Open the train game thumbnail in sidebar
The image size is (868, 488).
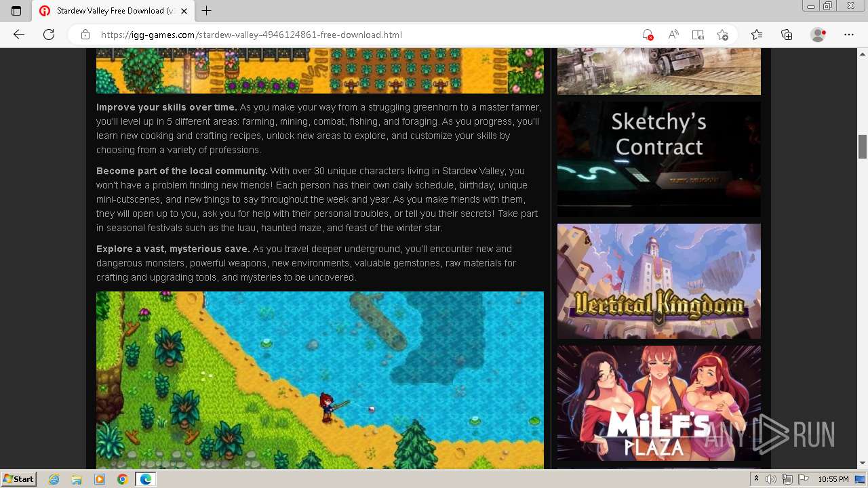[659, 71]
